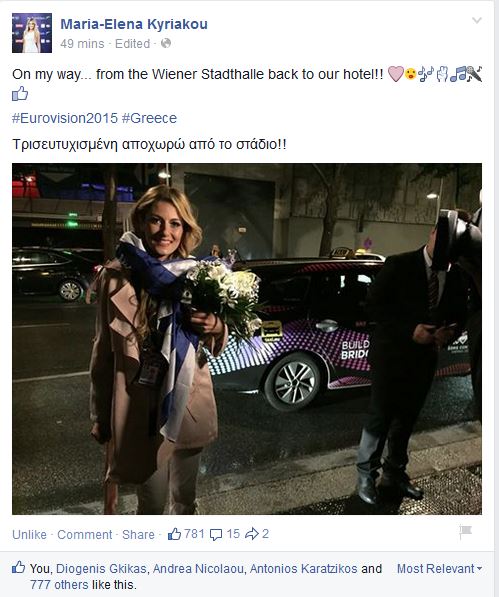Open the #Eurovision2015 hashtag

pos(65,118)
